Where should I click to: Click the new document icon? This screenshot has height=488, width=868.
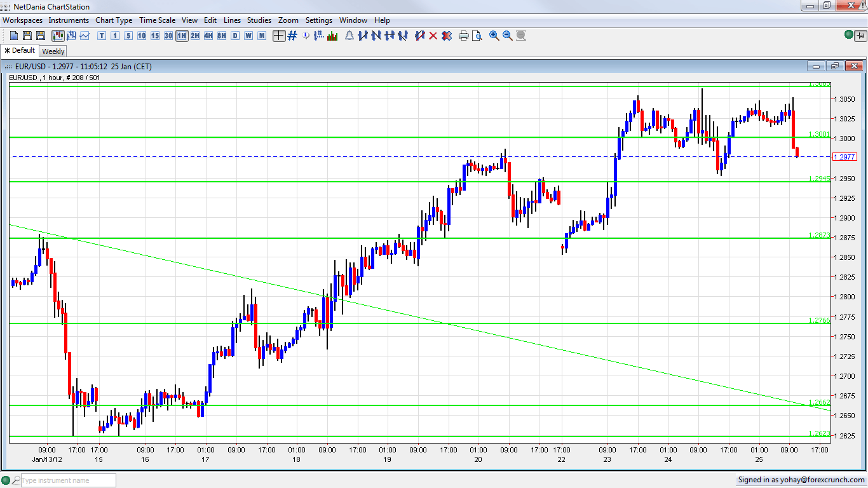coord(14,36)
